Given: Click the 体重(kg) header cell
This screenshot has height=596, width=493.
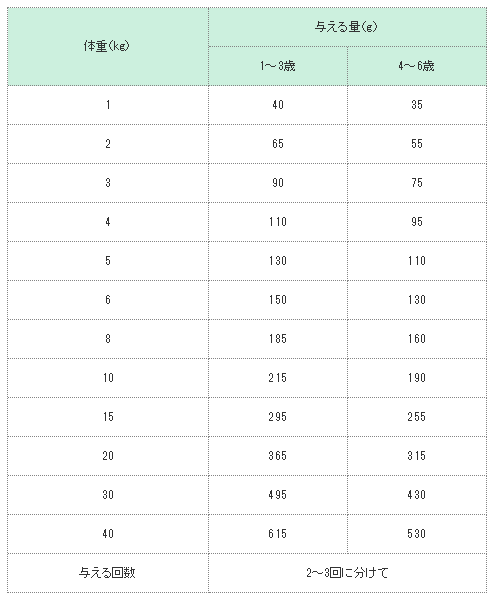Looking at the screenshot, I should [x=108, y=46].
